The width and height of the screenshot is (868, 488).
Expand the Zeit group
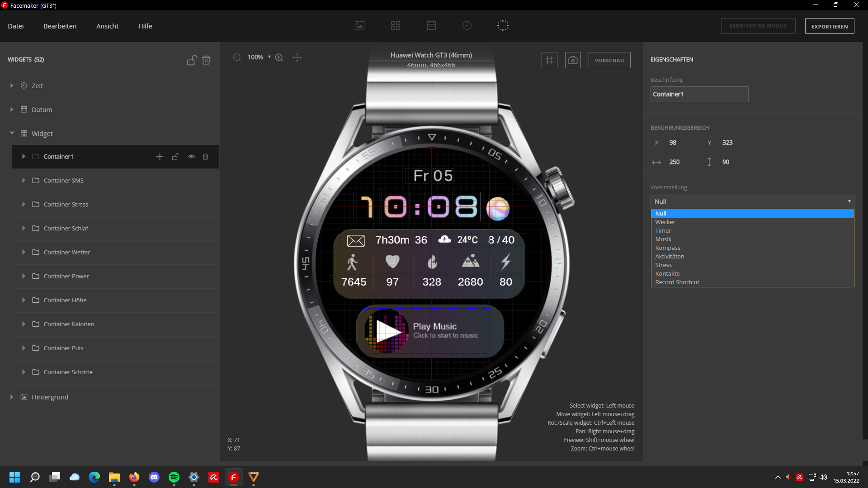[x=12, y=86]
